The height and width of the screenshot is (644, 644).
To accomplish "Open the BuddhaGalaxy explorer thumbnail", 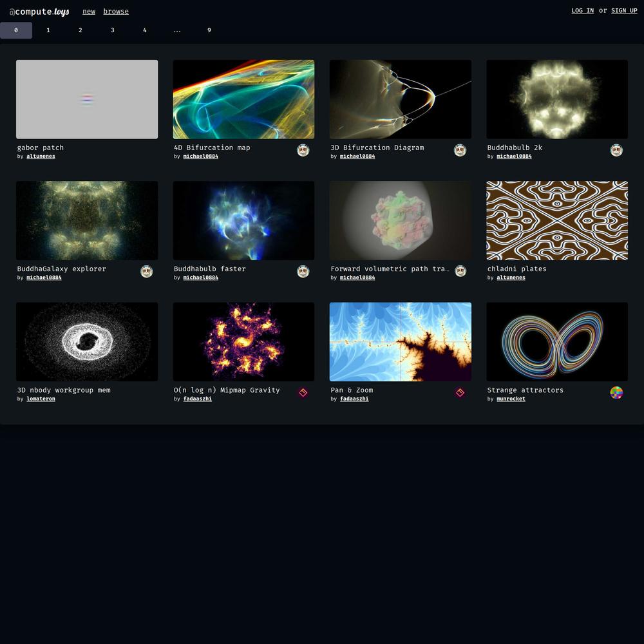I will (x=87, y=220).
